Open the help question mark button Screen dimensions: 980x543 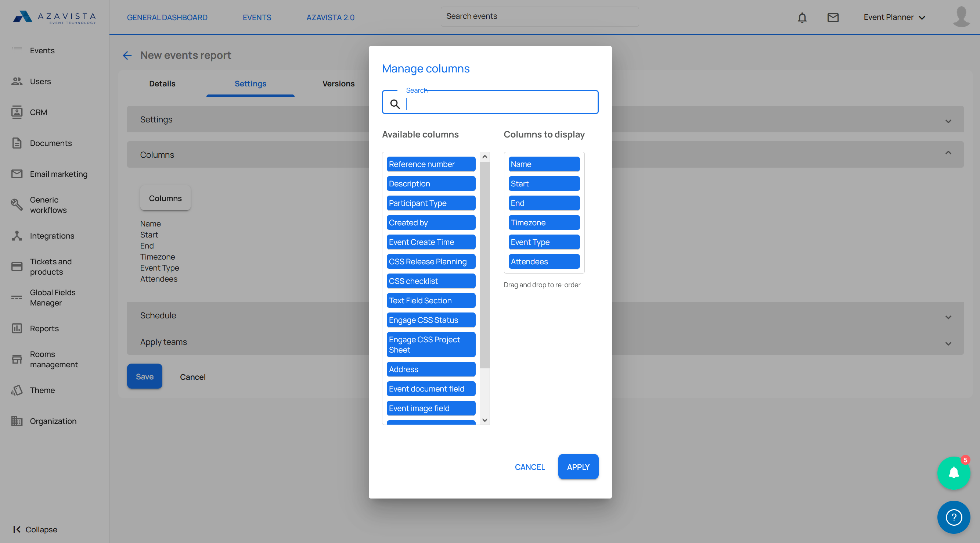[954, 517]
